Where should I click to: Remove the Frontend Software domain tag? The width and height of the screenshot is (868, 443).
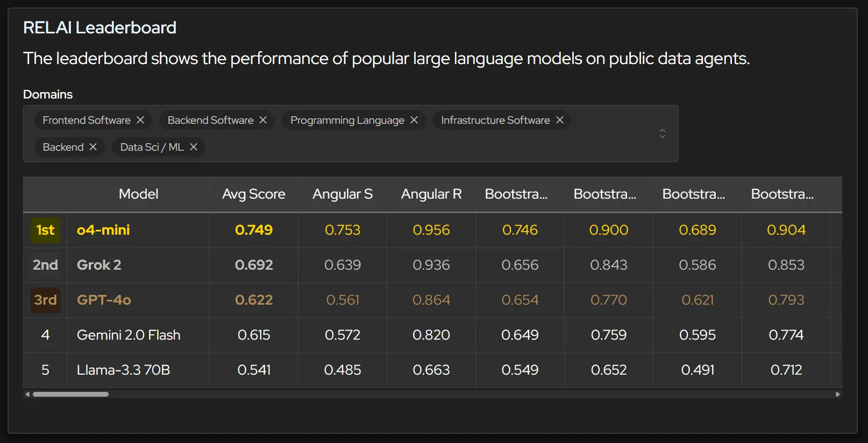pyautogui.click(x=140, y=120)
